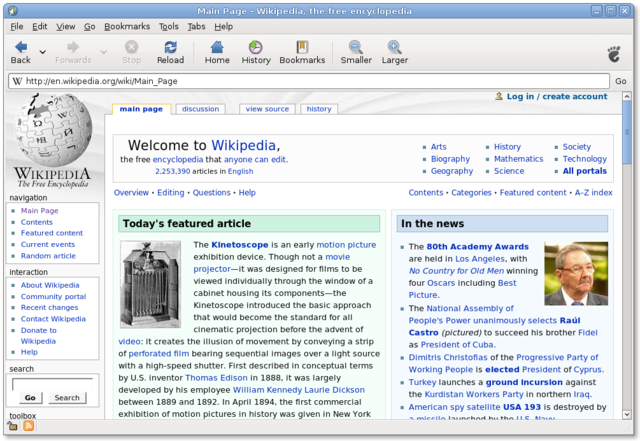
Task: Open the Kinetoscope article link
Action: tap(240, 245)
